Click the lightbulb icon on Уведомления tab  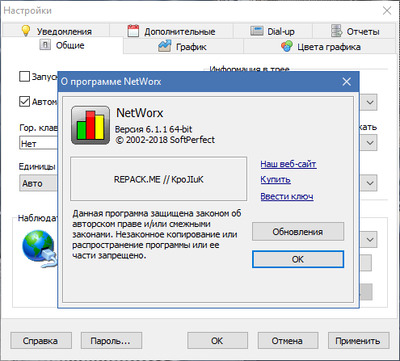(26, 31)
